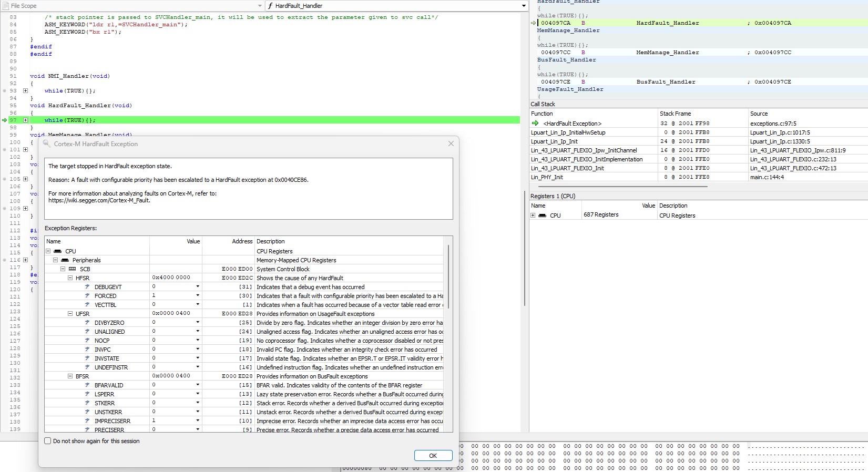Click the Peripherals icon in Exception Registers tree
This screenshot has width=868, height=472.
[x=65, y=260]
